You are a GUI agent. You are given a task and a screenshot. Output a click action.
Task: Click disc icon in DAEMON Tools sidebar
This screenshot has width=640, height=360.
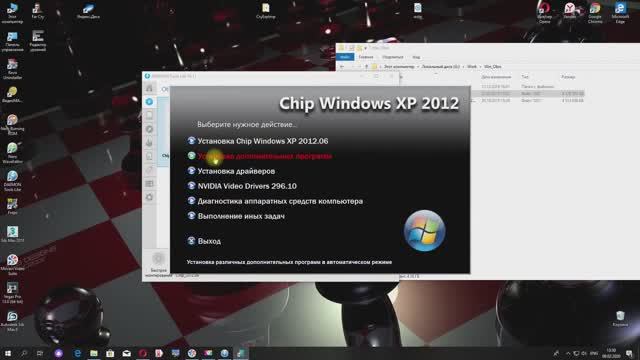(x=149, y=129)
